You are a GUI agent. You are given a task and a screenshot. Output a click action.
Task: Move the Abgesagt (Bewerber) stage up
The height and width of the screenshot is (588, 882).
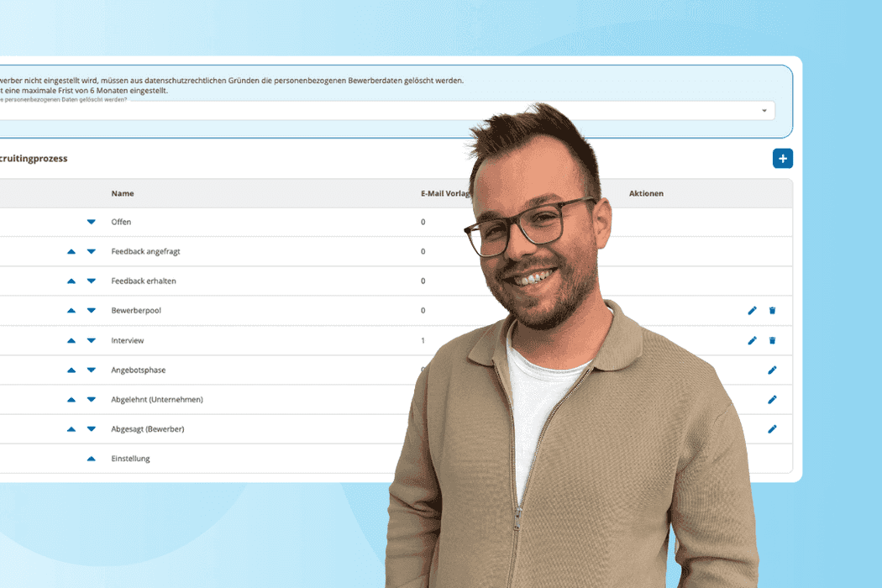[x=71, y=428]
